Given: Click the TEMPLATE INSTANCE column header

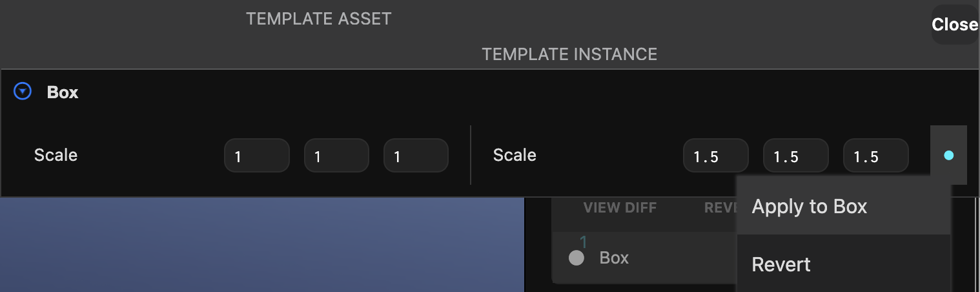Looking at the screenshot, I should click(569, 54).
